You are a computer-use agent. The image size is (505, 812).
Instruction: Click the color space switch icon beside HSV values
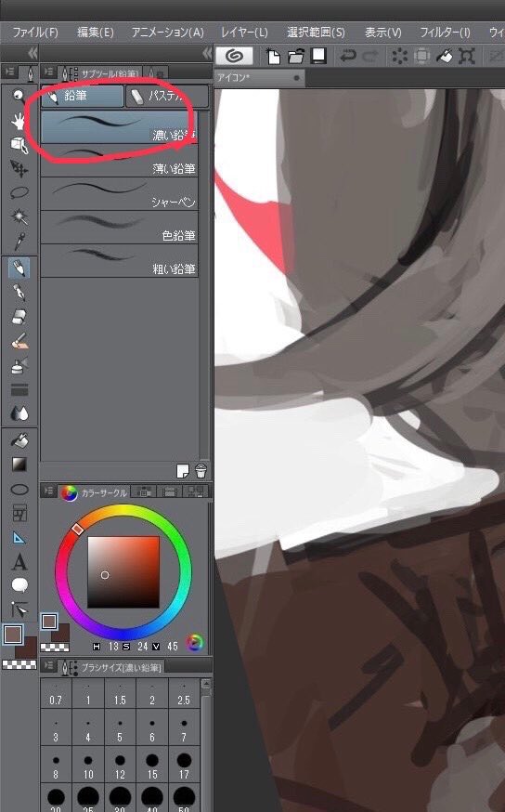[x=195, y=643]
